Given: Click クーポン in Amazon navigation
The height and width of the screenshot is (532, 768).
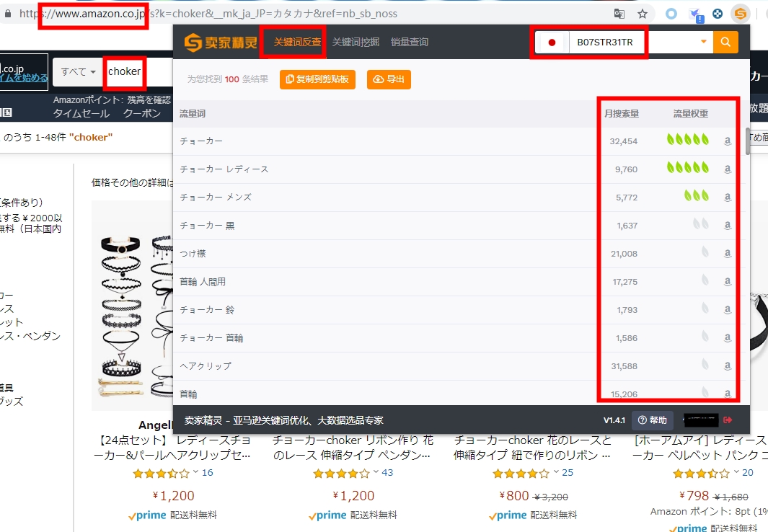Looking at the screenshot, I should (x=142, y=113).
